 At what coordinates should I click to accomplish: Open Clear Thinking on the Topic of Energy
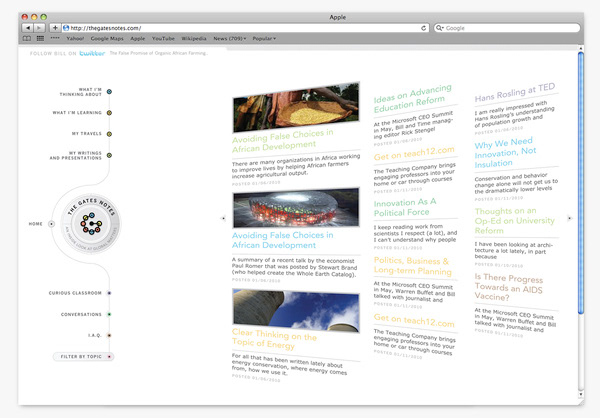(x=274, y=339)
